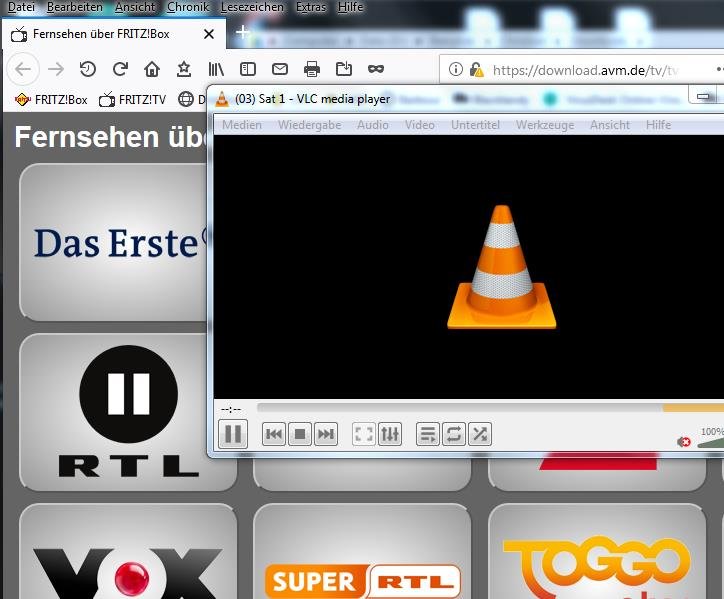The image size is (724, 599).
Task: Click the insecure connection lock icon
Action: (476, 70)
